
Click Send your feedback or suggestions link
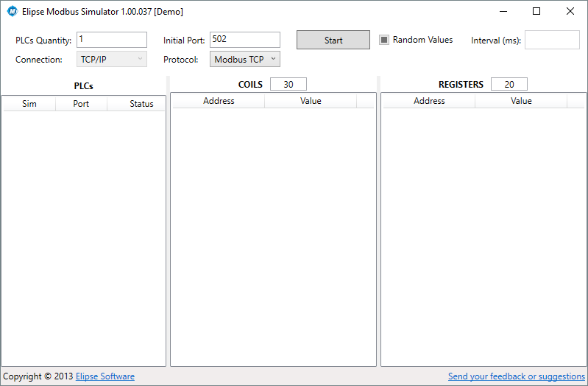(516, 376)
